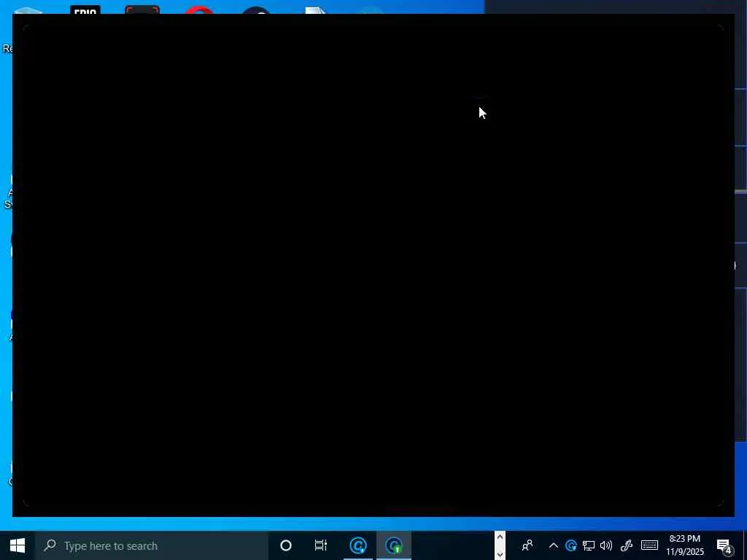Expand the hidden system tray icons chevron
The image size is (747, 560).
[553, 545]
